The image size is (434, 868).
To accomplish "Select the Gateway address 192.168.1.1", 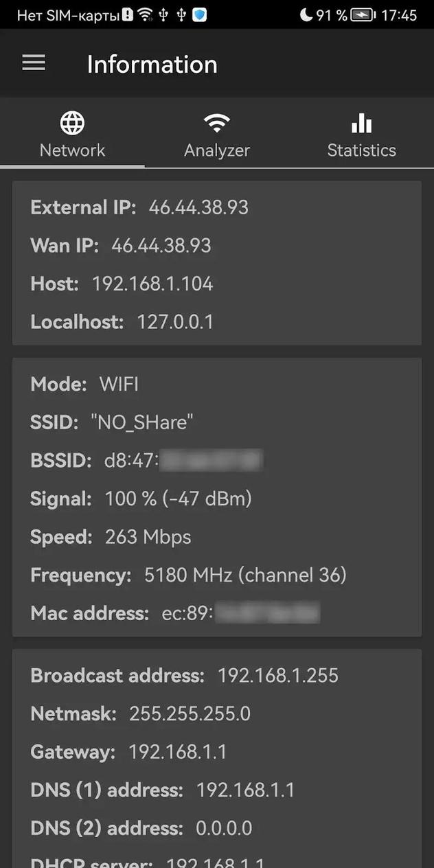I will click(177, 751).
